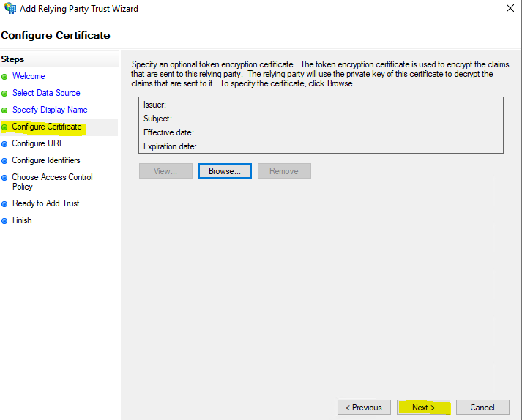Click green bullet beside Select Data Source
Image resolution: width=522 pixels, height=420 pixels.
[x=4, y=94]
